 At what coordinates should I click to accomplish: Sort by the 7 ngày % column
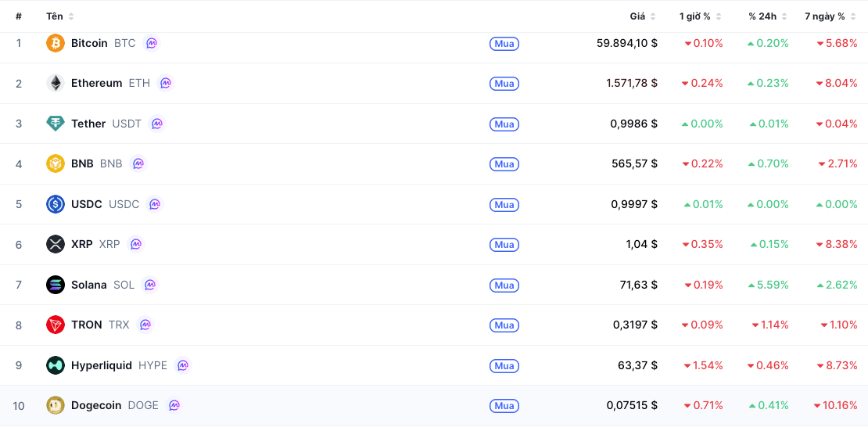tap(830, 16)
